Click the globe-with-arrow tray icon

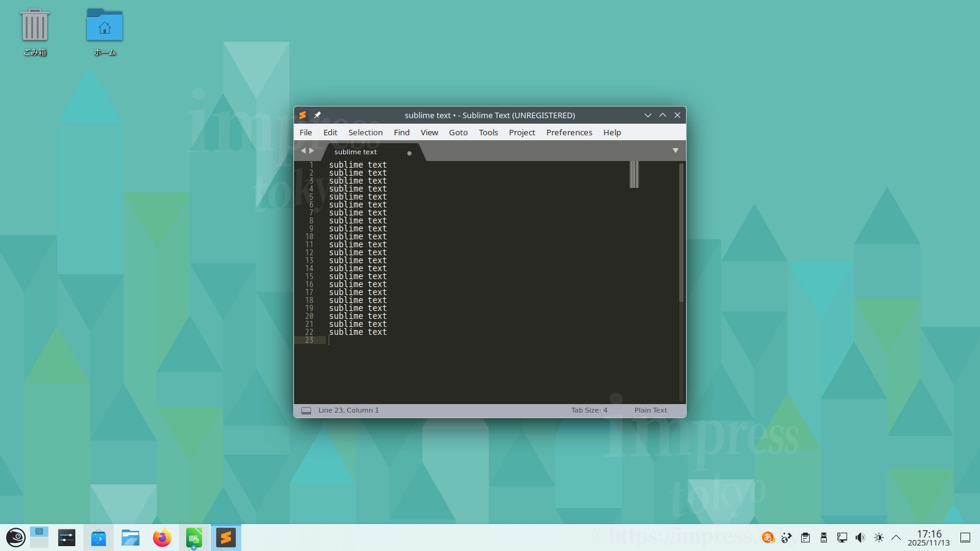(787, 538)
